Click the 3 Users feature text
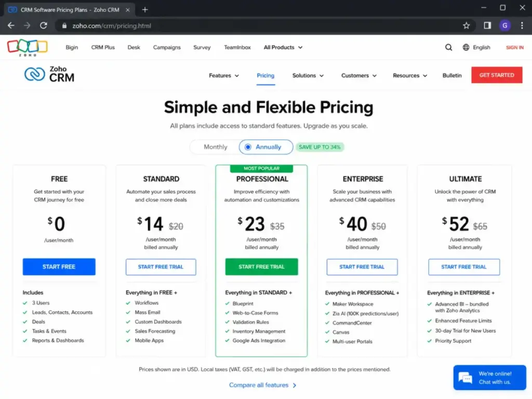 (41, 303)
